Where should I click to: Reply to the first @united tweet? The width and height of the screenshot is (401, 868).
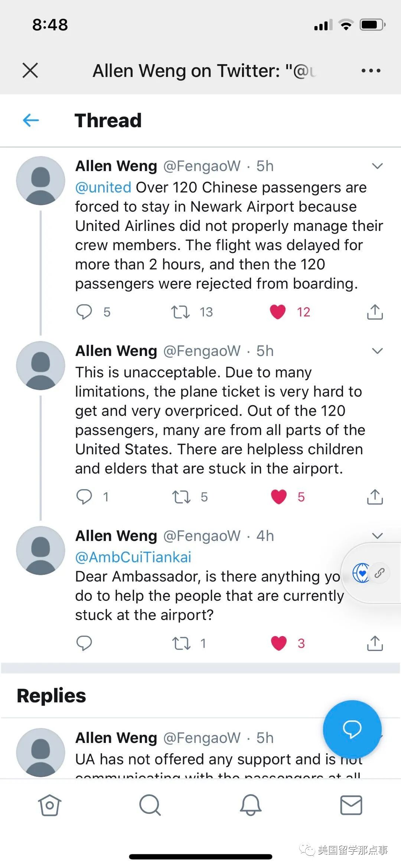(x=84, y=312)
